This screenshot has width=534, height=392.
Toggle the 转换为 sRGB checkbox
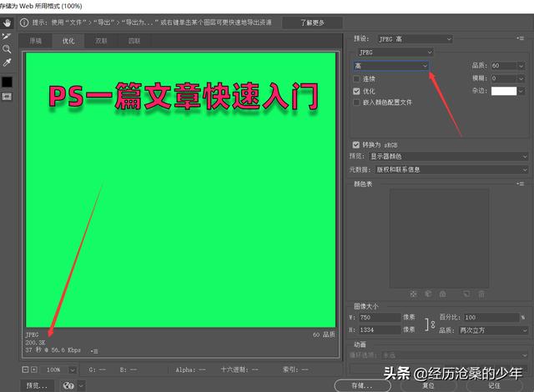[356, 145]
